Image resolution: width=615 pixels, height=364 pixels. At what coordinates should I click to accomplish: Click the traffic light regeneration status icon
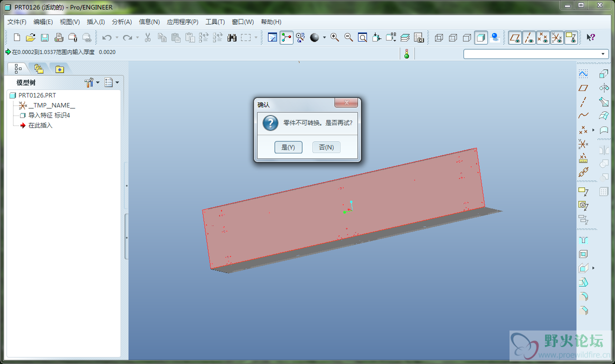click(x=406, y=53)
